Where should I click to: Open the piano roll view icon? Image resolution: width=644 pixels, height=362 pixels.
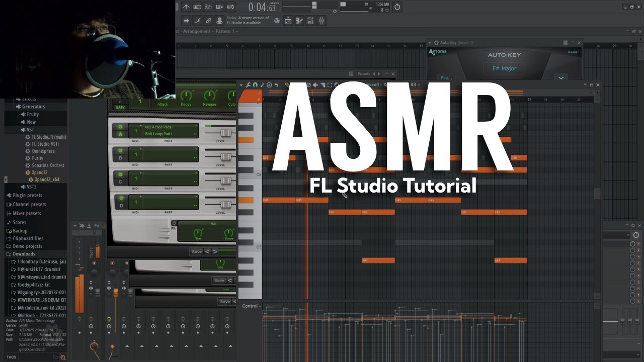299,21
